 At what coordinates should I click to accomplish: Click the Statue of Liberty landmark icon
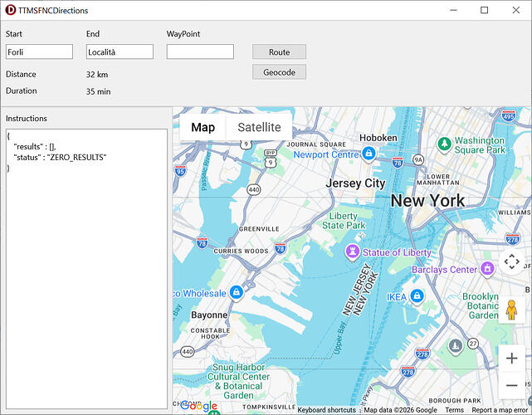pos(353,252)
